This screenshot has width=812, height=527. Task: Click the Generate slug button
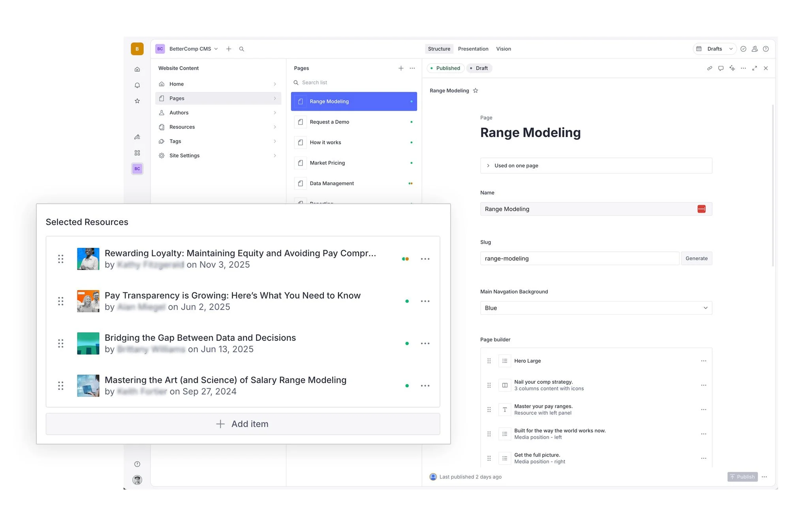click(696, 259)
